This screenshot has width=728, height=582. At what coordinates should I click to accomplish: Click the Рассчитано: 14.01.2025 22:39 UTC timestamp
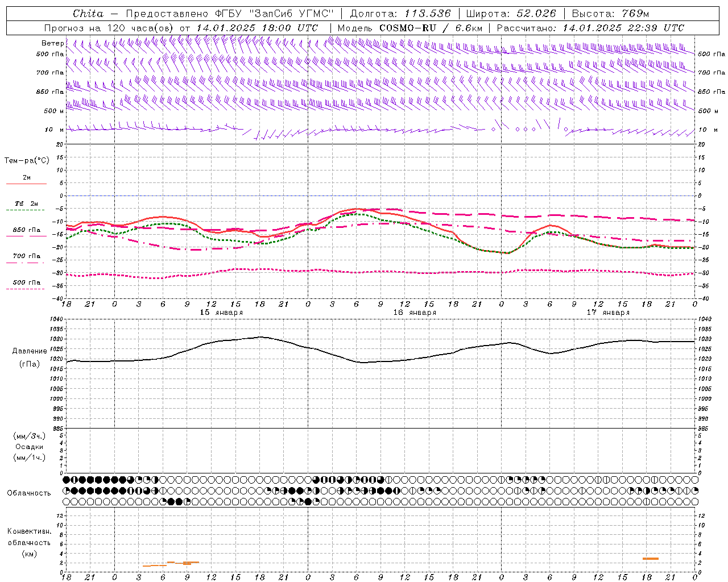(x=590, y=28)
